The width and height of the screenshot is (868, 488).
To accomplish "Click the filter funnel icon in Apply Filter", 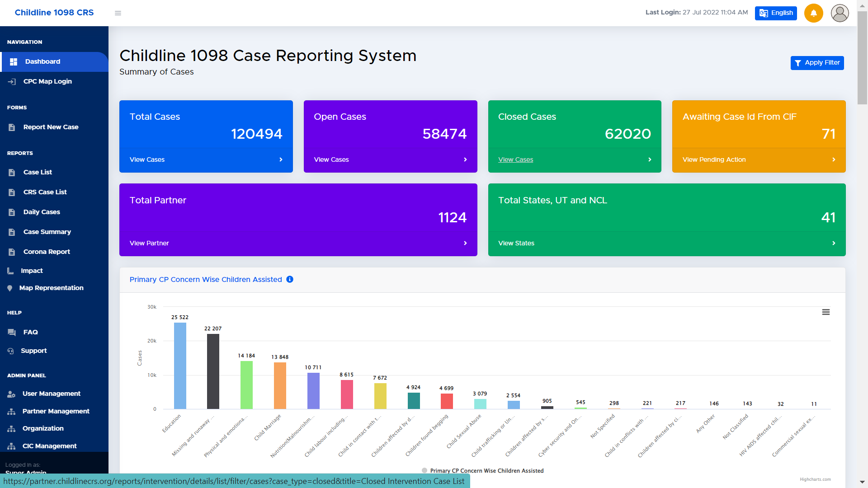I will click(x=798, y=63).
